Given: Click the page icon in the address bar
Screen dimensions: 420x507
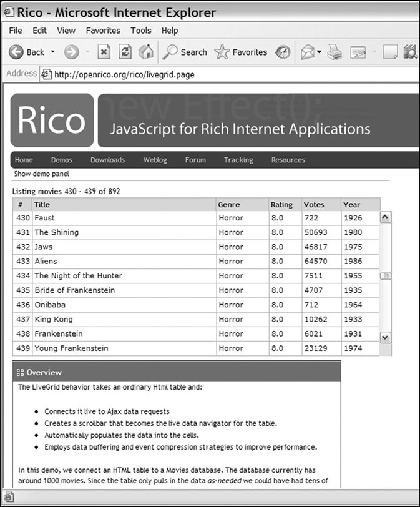Looking at the screenshot, I should 46,74.
